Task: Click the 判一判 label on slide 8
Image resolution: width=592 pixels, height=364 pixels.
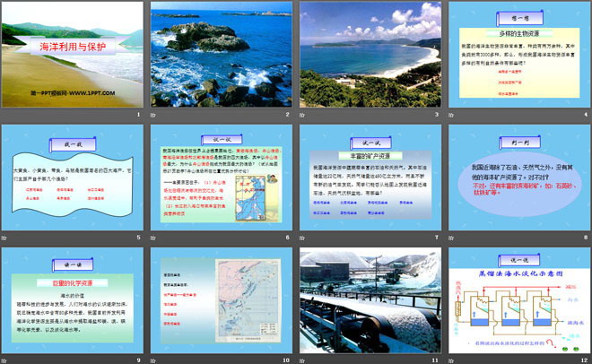Action: coord(516,141)
